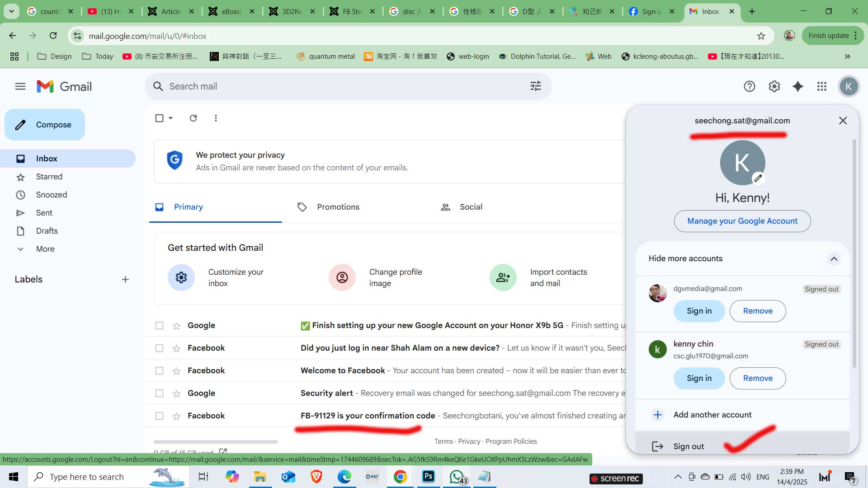Image resolution: width=868 pixels, height=488 pixels.
Task: Open Microsoft Edge from taskbar
Action: 344,477
